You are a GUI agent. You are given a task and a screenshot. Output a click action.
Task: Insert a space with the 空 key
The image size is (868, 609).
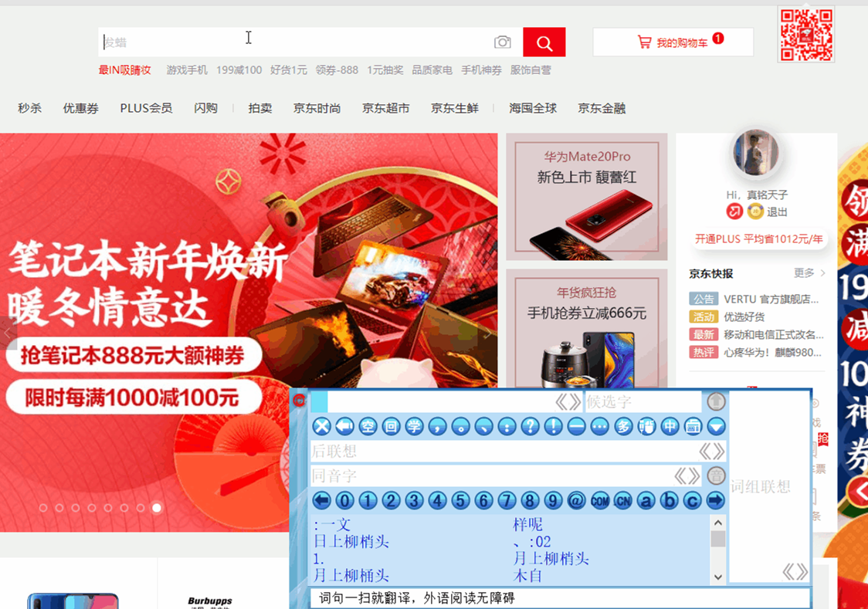[x=368, y=427]
